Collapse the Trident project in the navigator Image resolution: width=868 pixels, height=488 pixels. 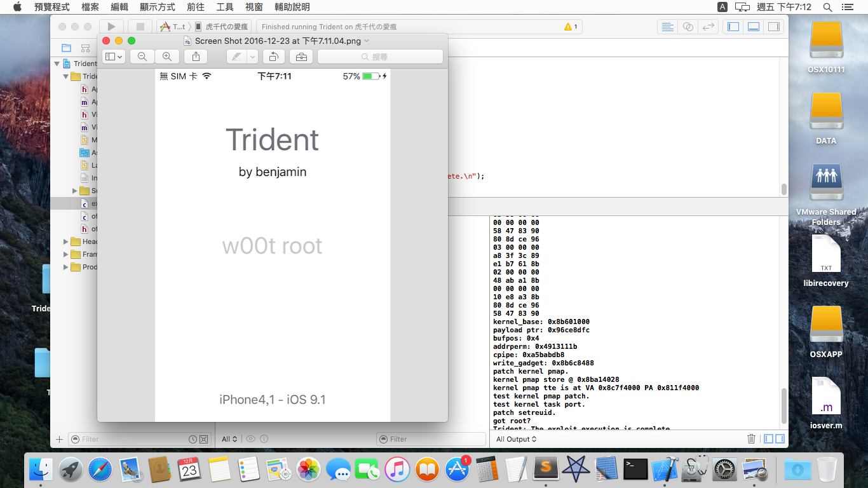(x=57, y=64)
